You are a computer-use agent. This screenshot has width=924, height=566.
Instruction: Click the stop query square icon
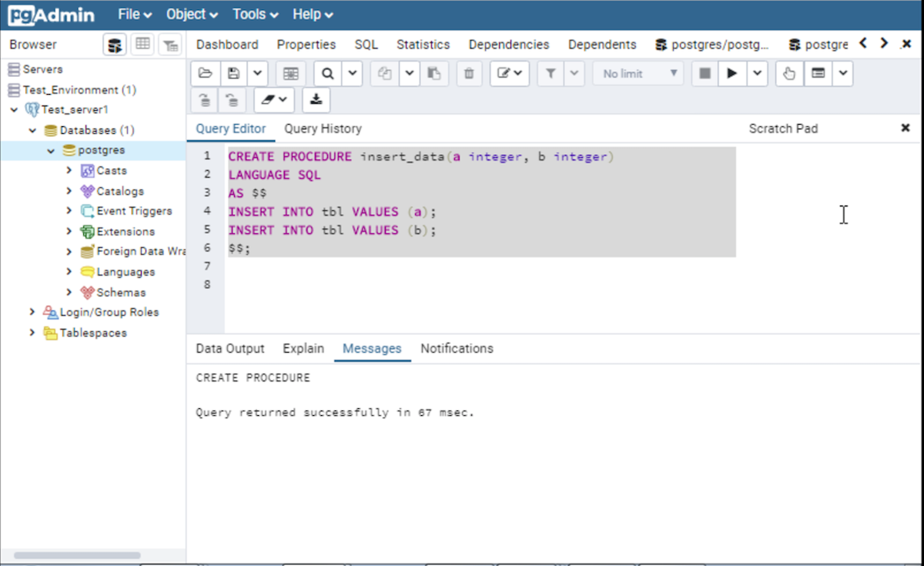704,74
